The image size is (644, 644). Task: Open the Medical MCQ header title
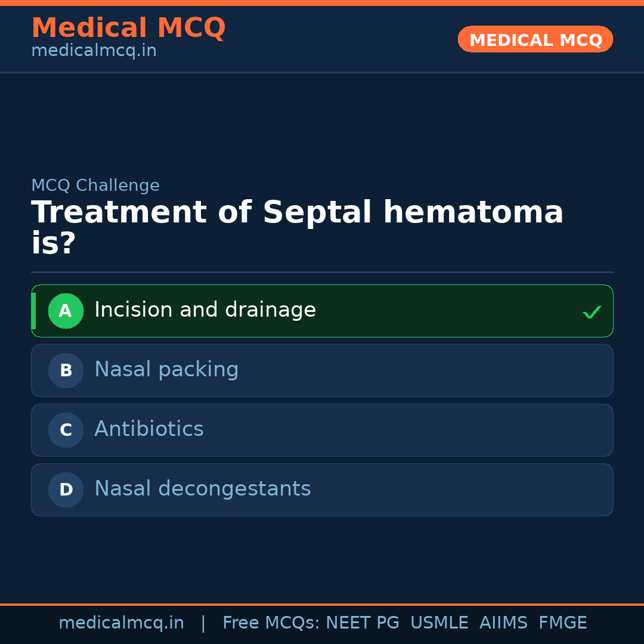128,28
